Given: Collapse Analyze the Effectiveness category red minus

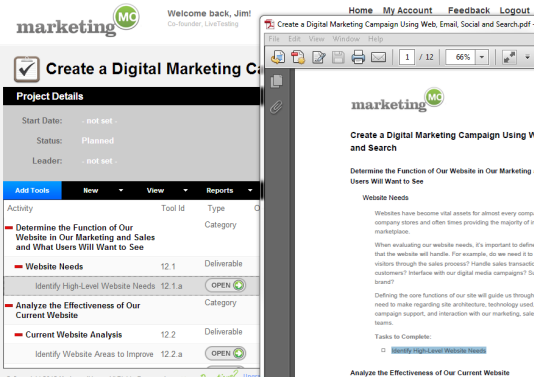Looking at the screenshot, I should point(9,305).
